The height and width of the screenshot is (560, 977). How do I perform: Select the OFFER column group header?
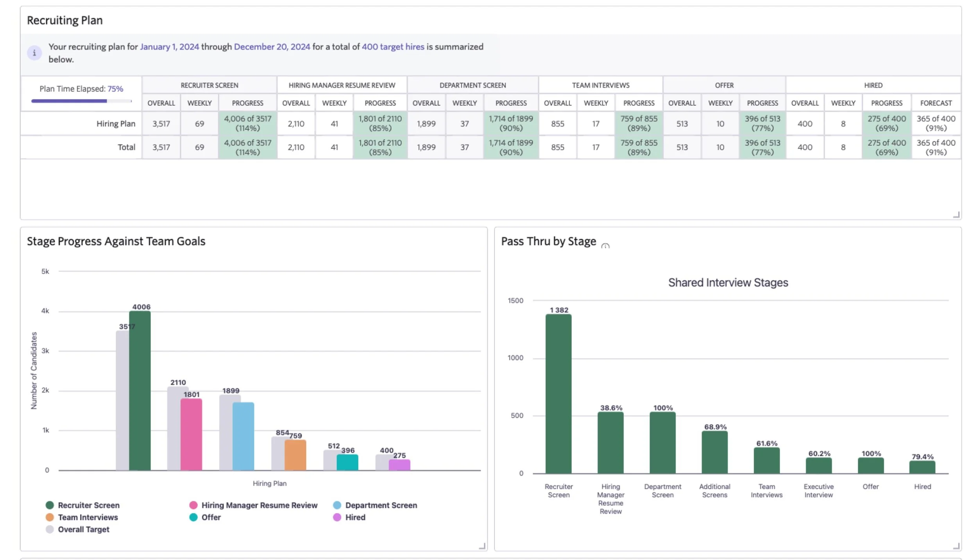(724, 85)
